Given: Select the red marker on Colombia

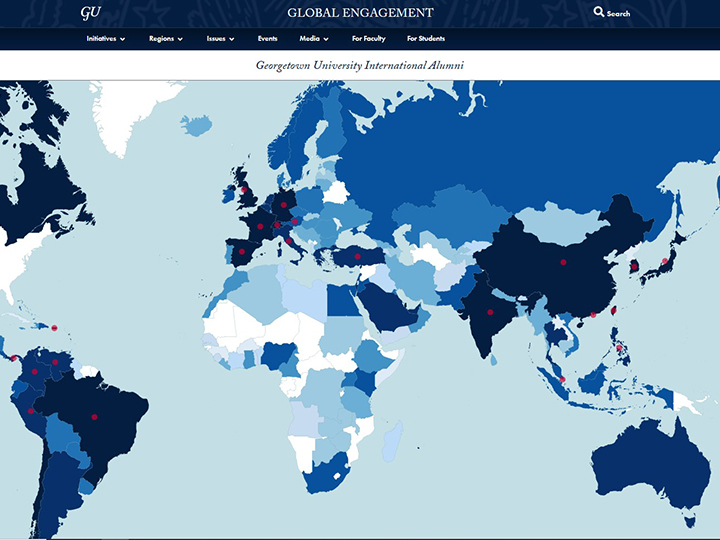Looking at the screenshot, I should pos(34,371).
